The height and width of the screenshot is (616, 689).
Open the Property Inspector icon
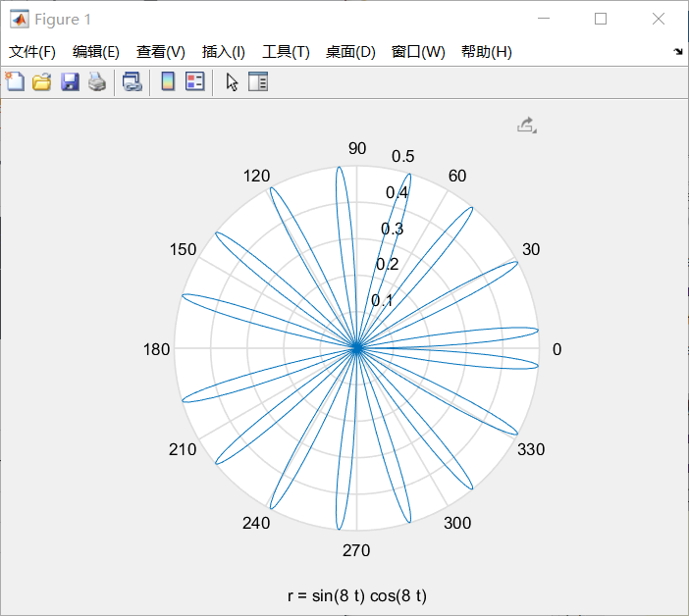pyautogui.click(x=258, y=81)
